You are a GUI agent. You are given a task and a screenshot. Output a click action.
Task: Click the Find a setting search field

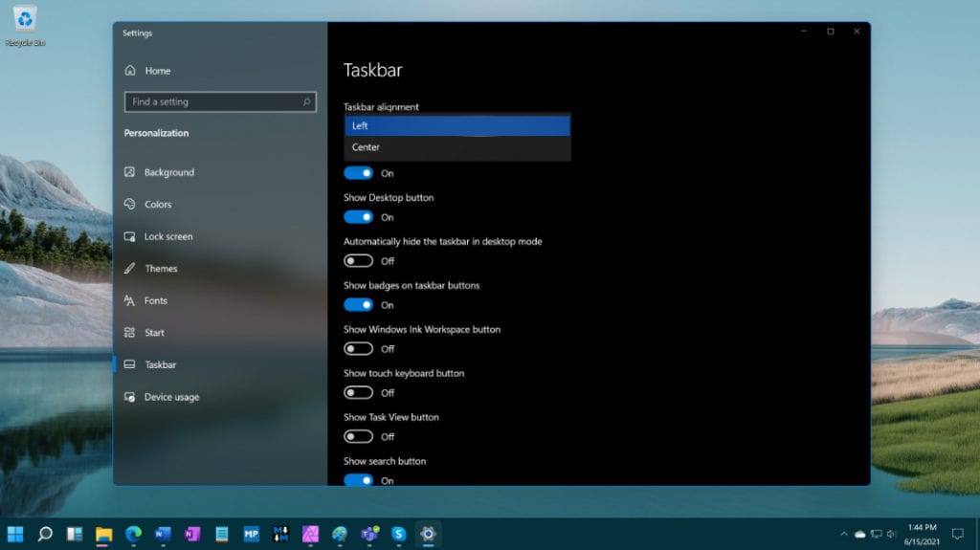[x=211, y=101]
